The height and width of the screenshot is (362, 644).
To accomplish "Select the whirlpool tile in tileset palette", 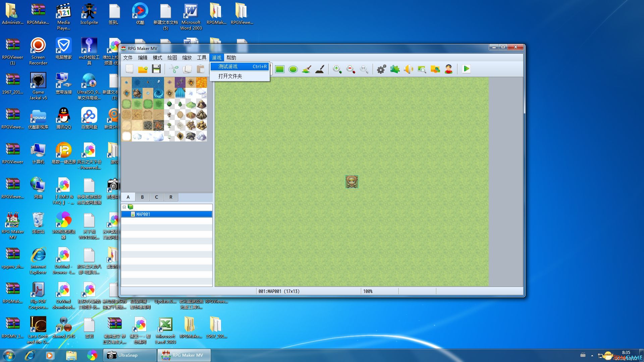I will coord(159,93).
